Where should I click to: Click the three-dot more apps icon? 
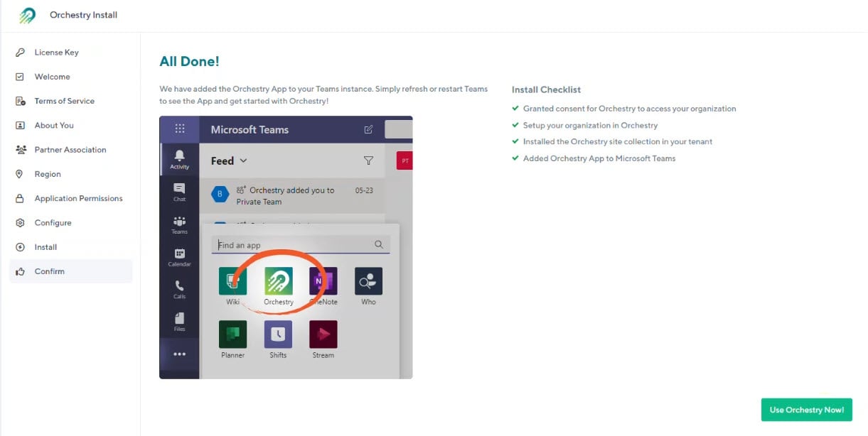click(179, 354)
